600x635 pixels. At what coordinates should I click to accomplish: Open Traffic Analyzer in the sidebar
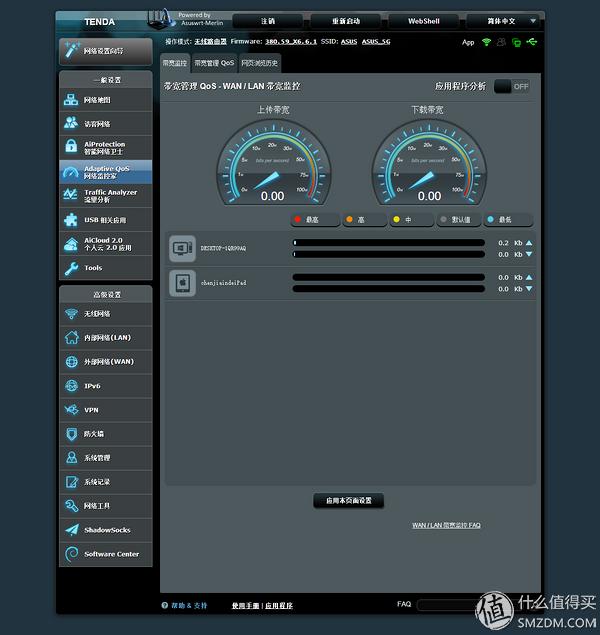pyautogui.click(x=105, y=195)
